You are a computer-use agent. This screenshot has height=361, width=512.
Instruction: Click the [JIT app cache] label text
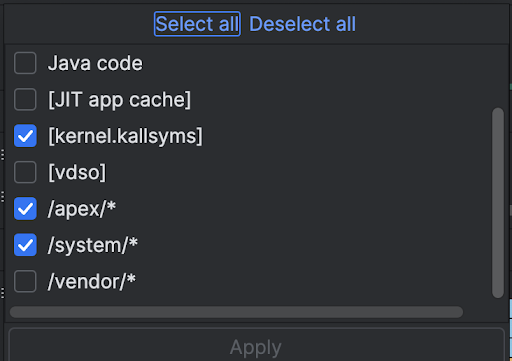120,100
